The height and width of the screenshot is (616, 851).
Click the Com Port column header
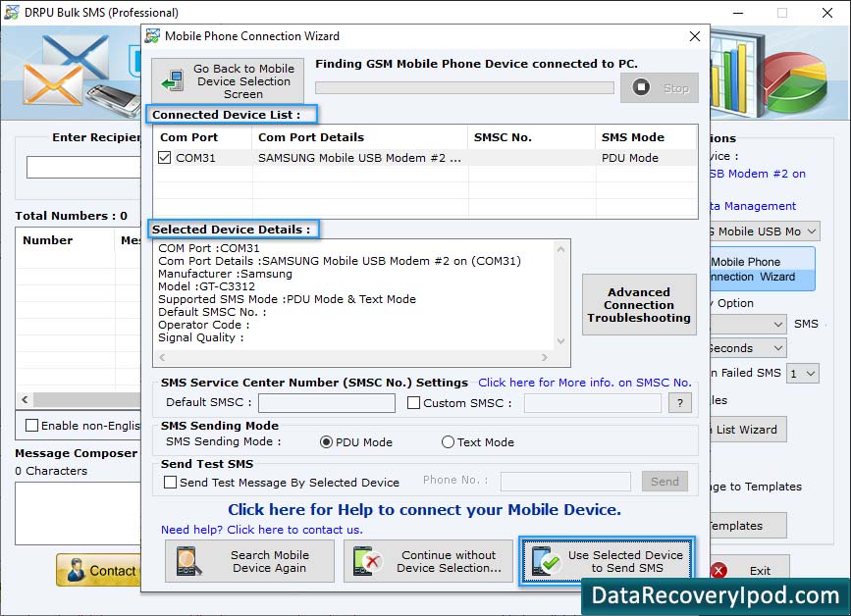[x=202, y=137]
